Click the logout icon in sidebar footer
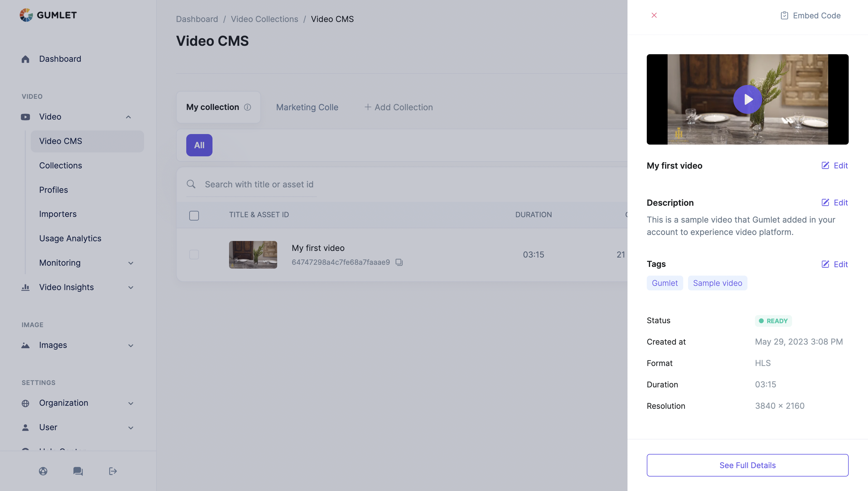 click(x=113, y=471)
